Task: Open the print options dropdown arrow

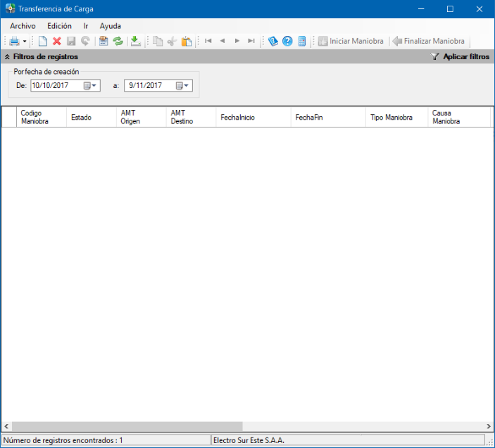Action: [25, 42]
